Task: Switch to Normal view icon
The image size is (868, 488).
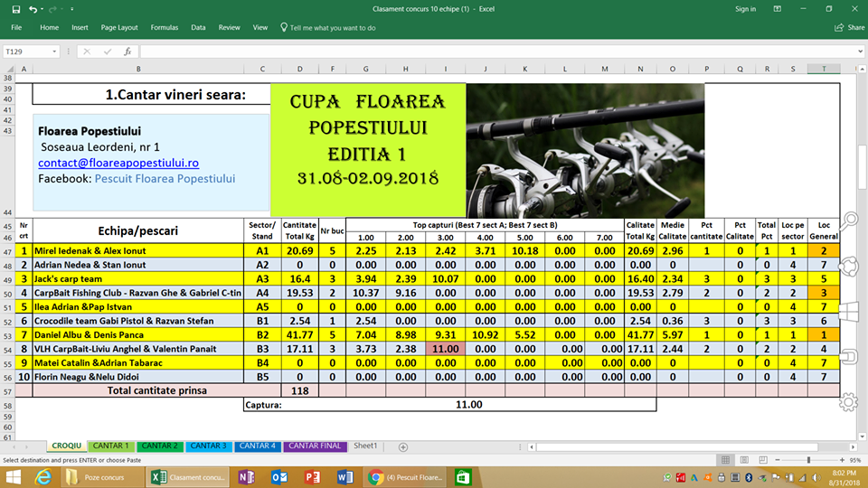Action: point(726,460)
